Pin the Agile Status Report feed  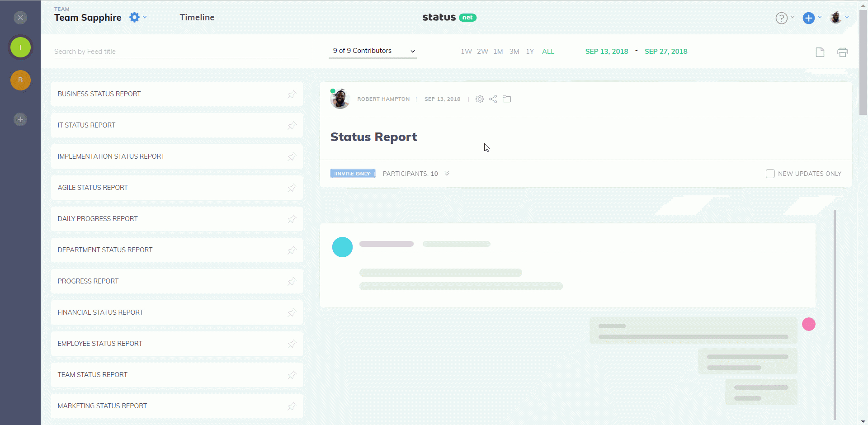coord(292,188)
